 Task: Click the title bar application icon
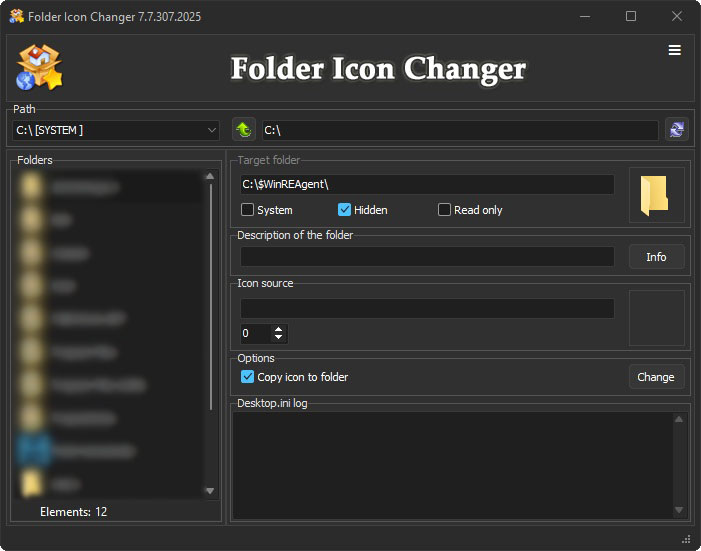coord(17,17)
